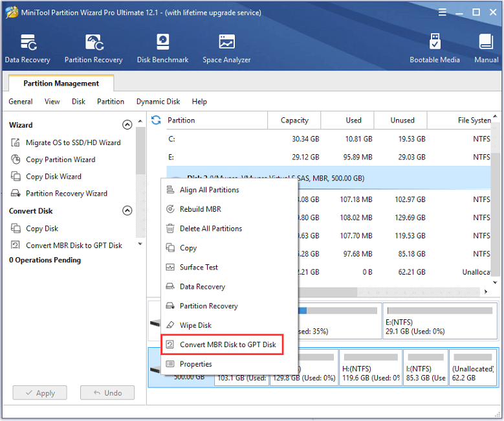
Task: Open the Help menu
Action: (199, 102)
